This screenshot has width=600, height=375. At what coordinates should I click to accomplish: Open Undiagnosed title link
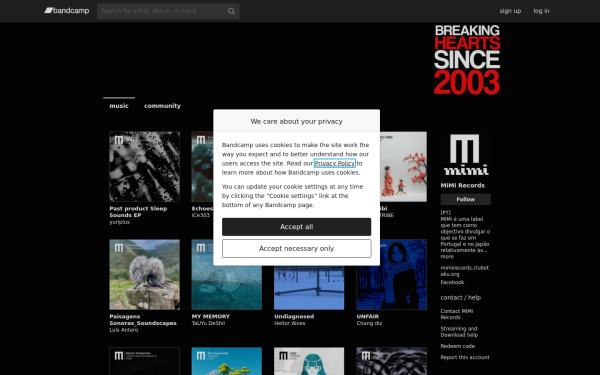pyautogui.click(x=294, y=316)
